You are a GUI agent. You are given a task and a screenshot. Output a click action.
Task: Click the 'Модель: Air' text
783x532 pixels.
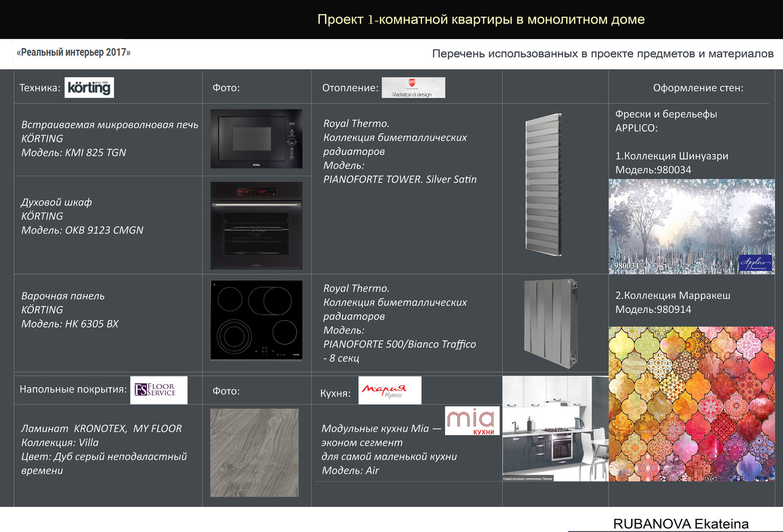[x=350, y=470]
